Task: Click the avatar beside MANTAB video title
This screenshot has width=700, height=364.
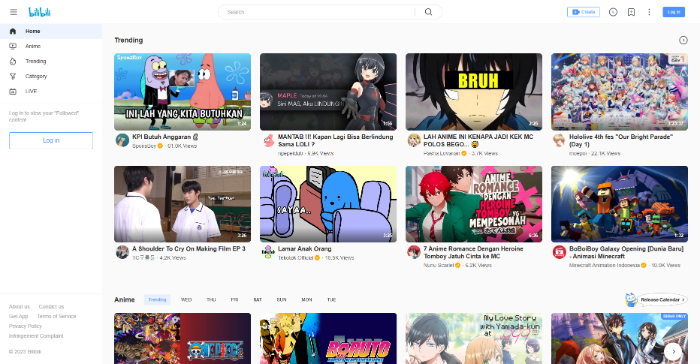Action: (268, 140)
